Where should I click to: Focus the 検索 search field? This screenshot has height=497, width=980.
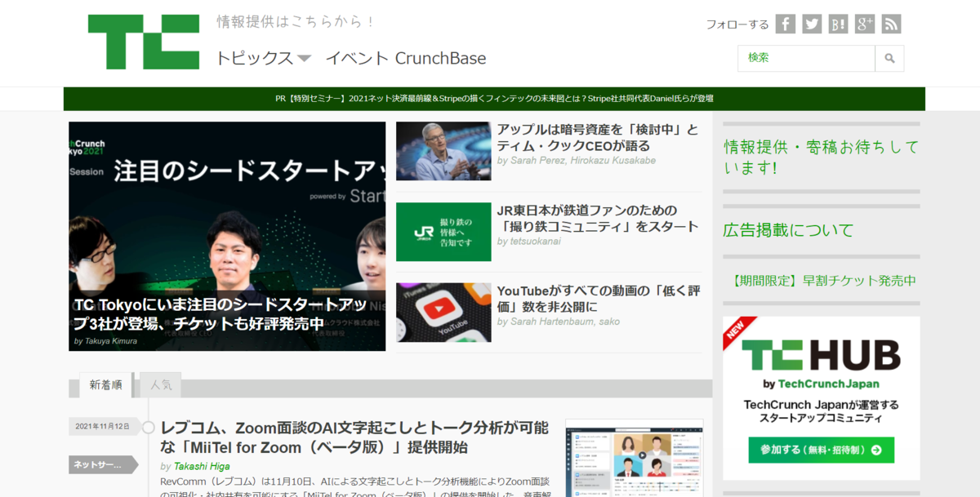pos(807,58)
